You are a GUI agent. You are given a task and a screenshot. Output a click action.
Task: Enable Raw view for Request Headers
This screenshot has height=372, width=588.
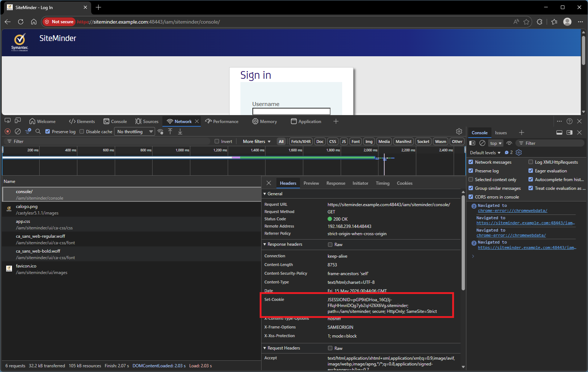[x=330, y=348]
